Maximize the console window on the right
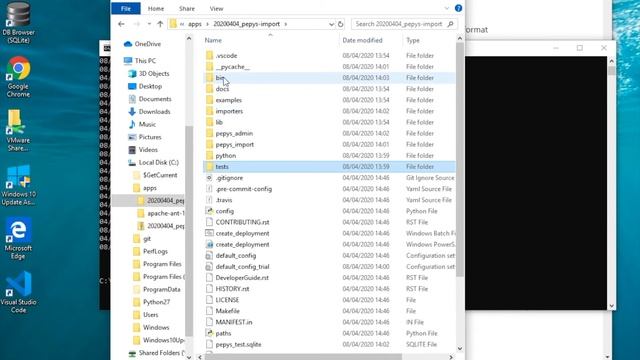Image resolution: width=640 pixels, height=360 pixels. coord(580,48)
